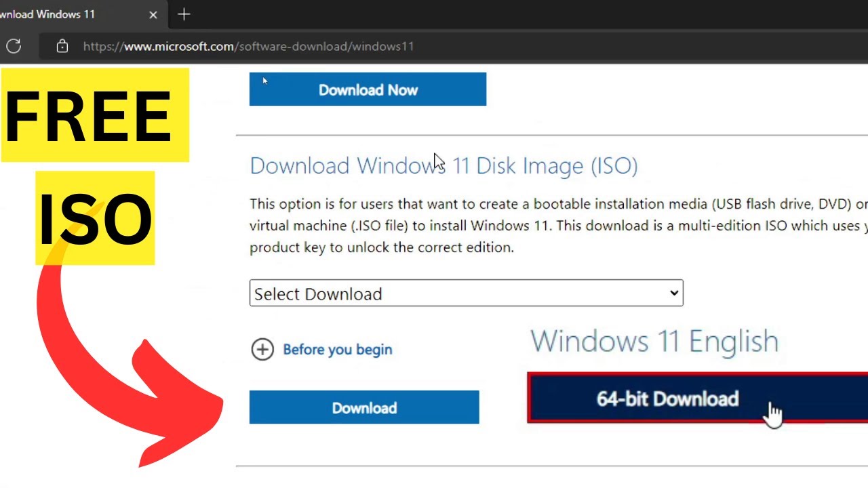
Task: Close the Download Windows 11 browser tab
Action: point(153,14)
